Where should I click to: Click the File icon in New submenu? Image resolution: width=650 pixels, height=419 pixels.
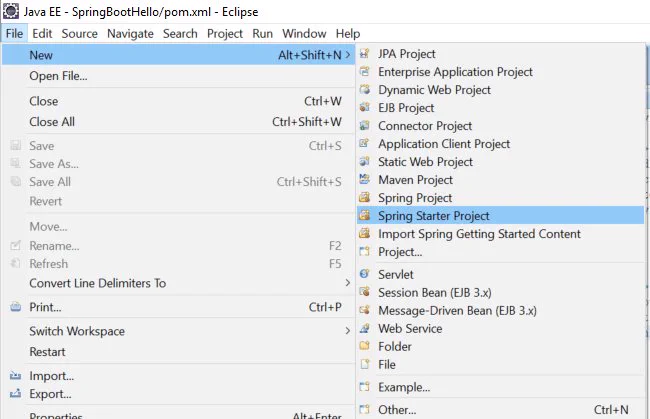point(364,364)
